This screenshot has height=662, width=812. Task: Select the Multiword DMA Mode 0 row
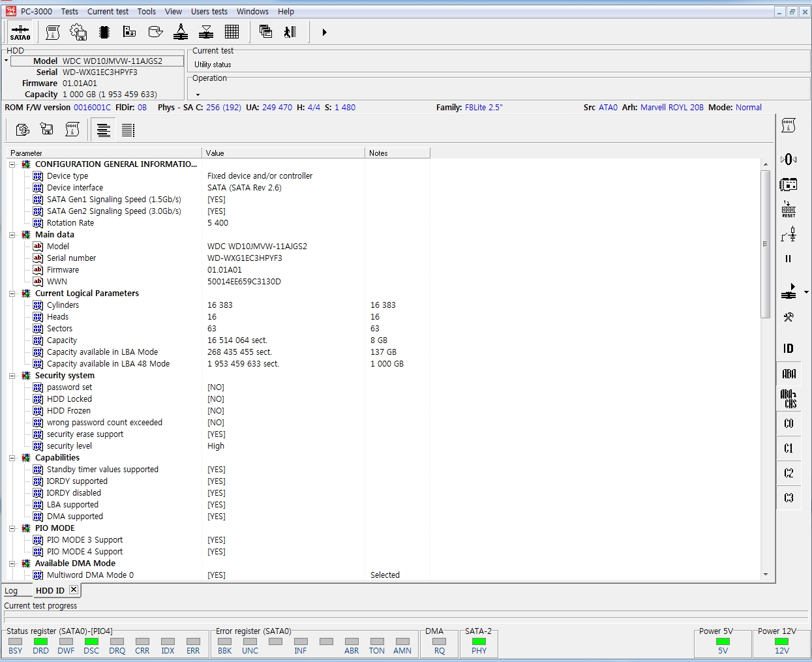218,575
